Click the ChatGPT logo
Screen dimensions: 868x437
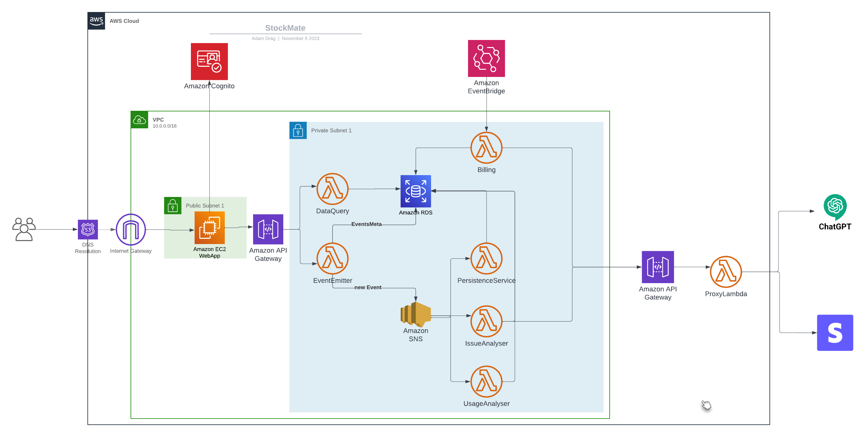click(835, 207)
